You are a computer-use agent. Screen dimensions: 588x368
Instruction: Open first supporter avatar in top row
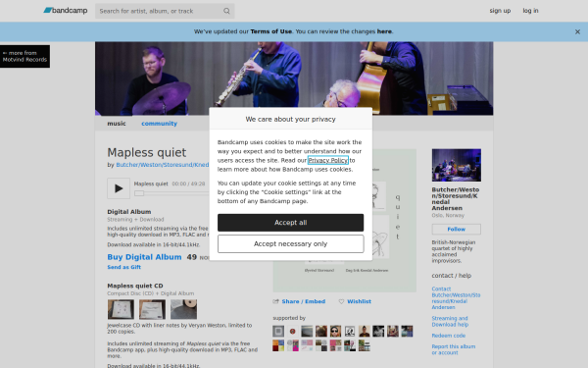click(x=278, y=332)
